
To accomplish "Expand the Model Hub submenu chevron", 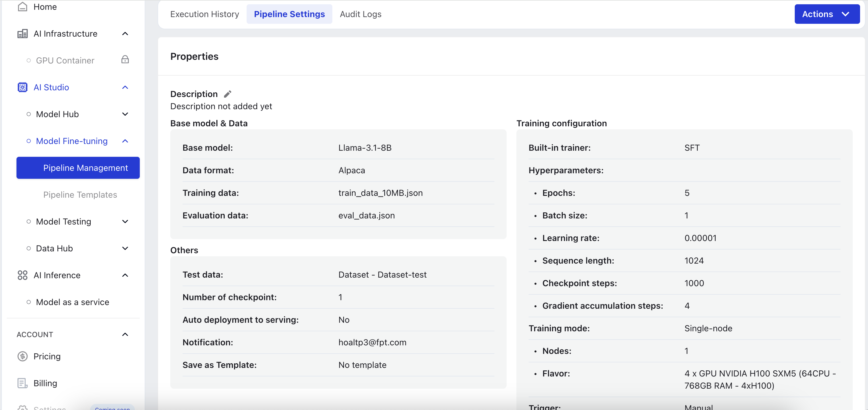I will (125, 114).
